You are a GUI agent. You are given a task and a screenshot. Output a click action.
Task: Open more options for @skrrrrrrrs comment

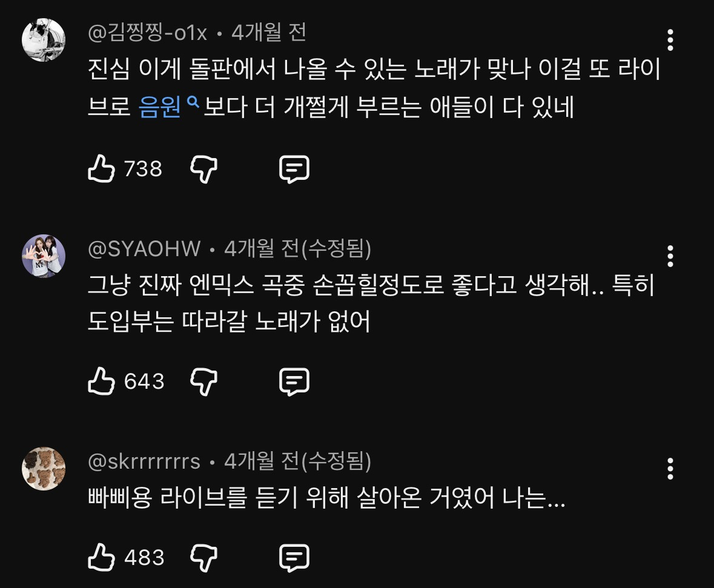click(670, 469)
